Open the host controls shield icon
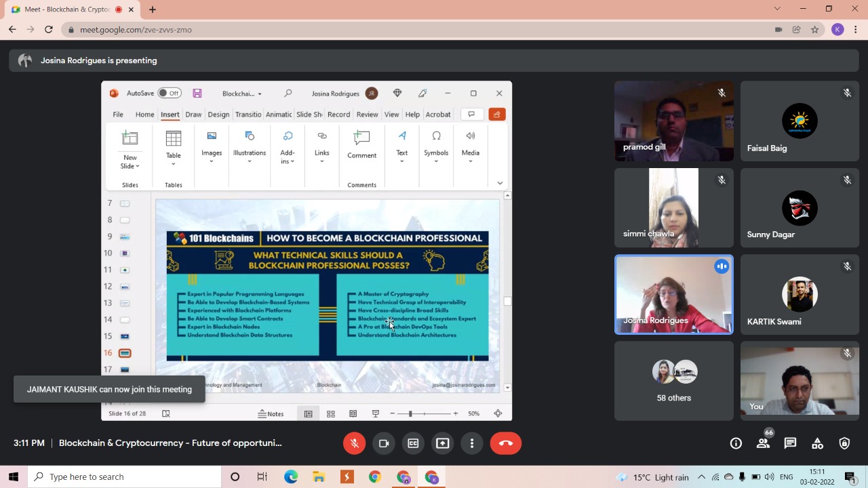Image resolution: width=868 pixels, height=488 pixels. coord(844,443)
